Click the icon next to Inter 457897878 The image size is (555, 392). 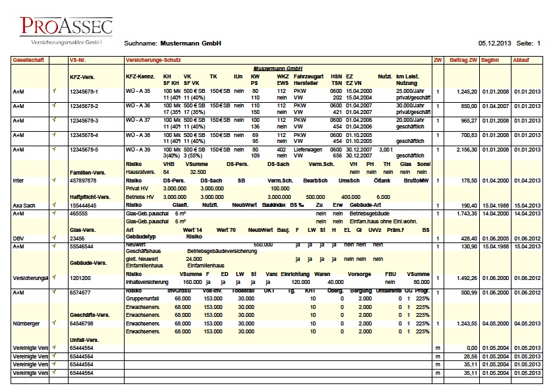coord(54,180)
